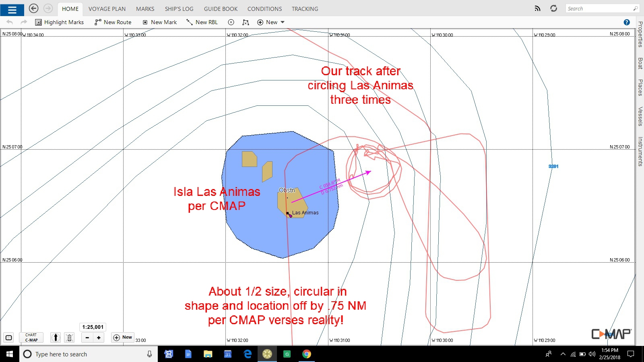644x362 pixels.
Task: Undo the last action
Action: [10, 22]
